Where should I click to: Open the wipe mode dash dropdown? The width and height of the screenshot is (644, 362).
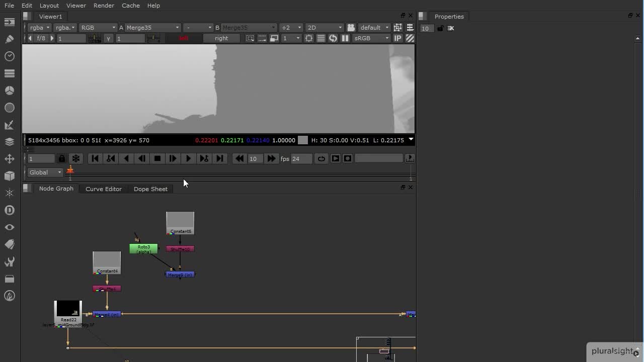[x=198, y=28]
